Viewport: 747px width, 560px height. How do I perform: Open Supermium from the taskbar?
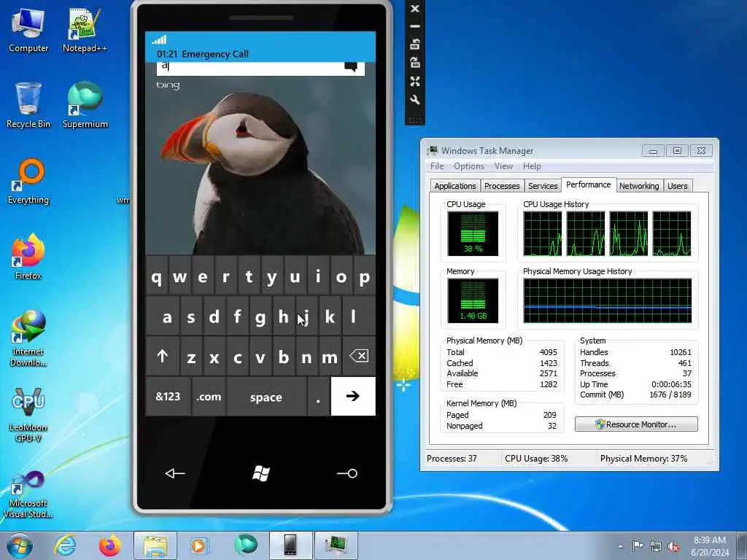(x=246, y=545)
